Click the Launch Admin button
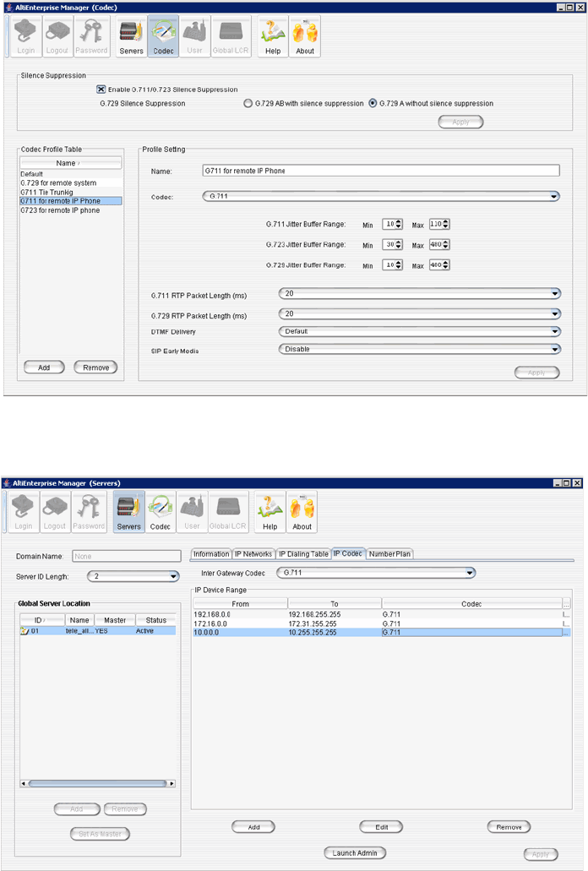 point(355,852)
